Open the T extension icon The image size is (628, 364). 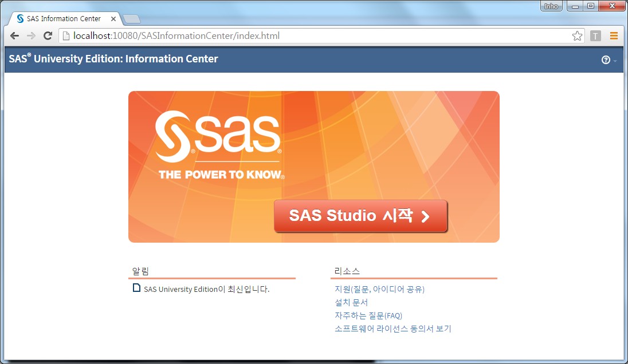[595, 36]
